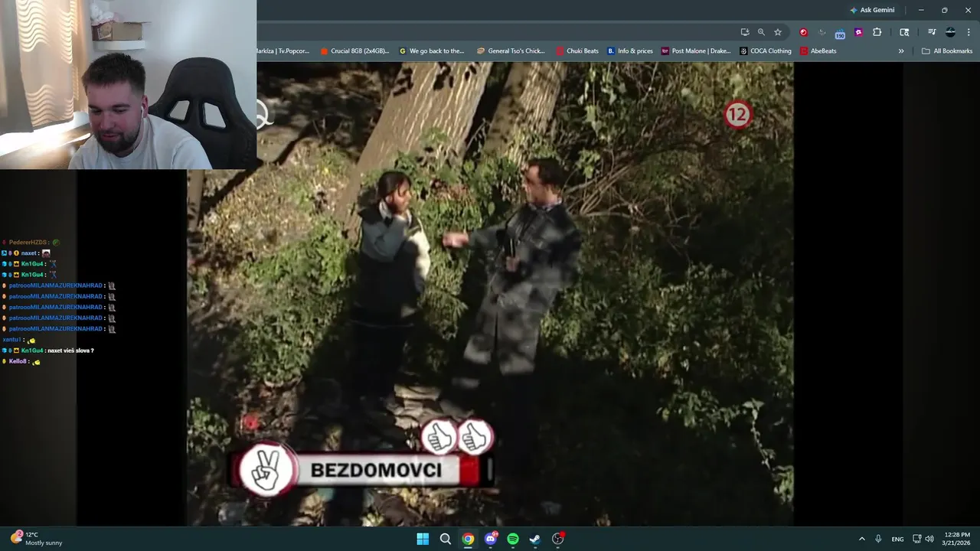Open network settings tray icon
The height and width of the screenshot is (551, 980).
pyautogui.click(x=916, y=539)
